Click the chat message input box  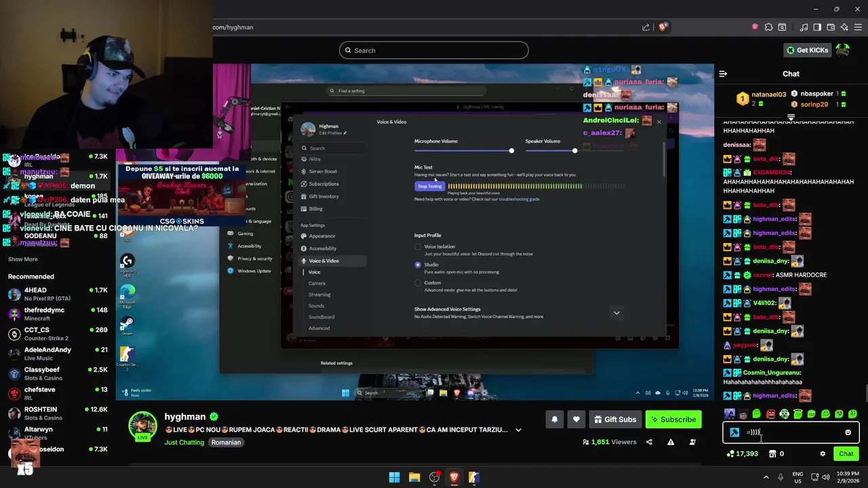pyautogui.click(x=791, y=432)
